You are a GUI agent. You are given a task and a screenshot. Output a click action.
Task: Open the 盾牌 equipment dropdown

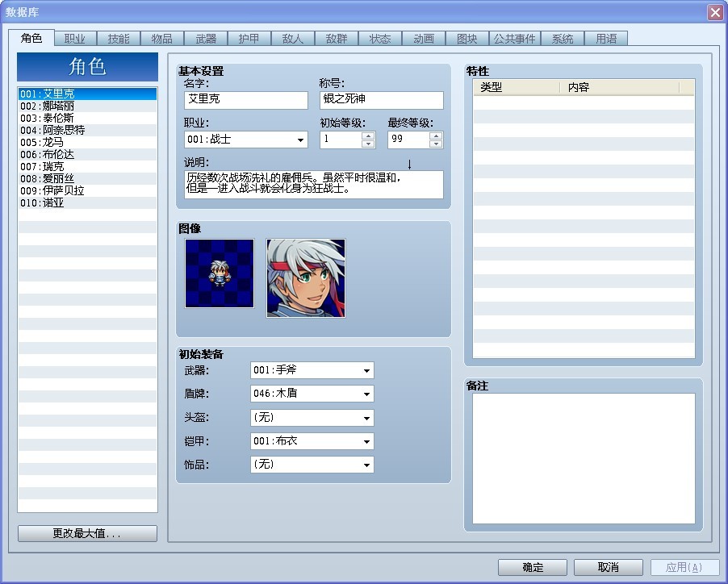(x=312, y=394)
